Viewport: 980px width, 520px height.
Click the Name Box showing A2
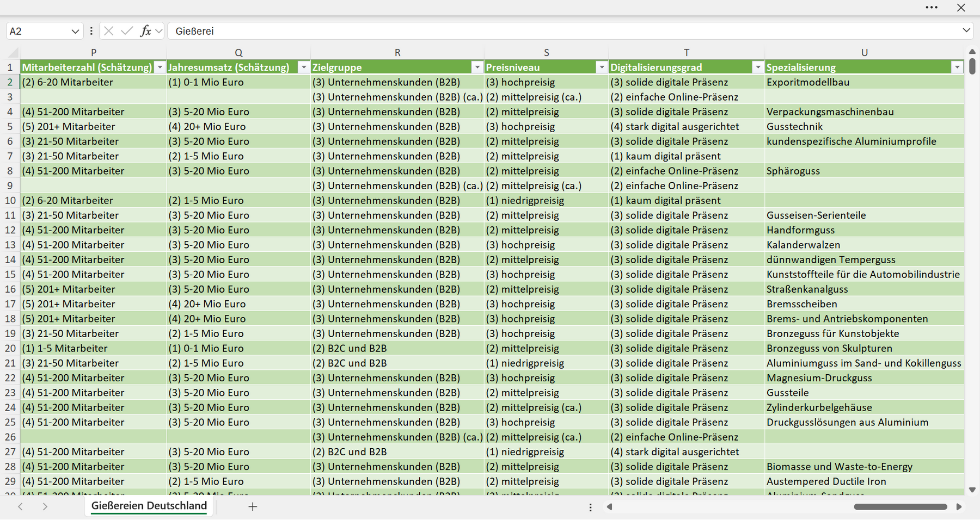coord(38,31)
